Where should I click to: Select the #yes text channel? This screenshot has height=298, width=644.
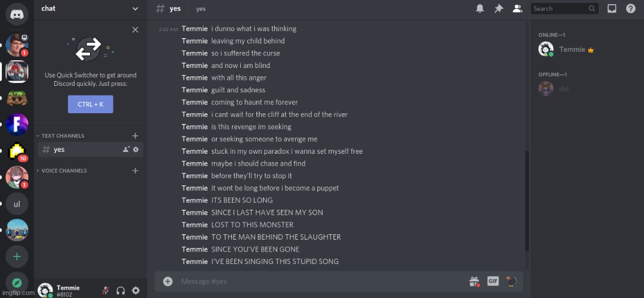pyautogui.click(x=91, y=150)
